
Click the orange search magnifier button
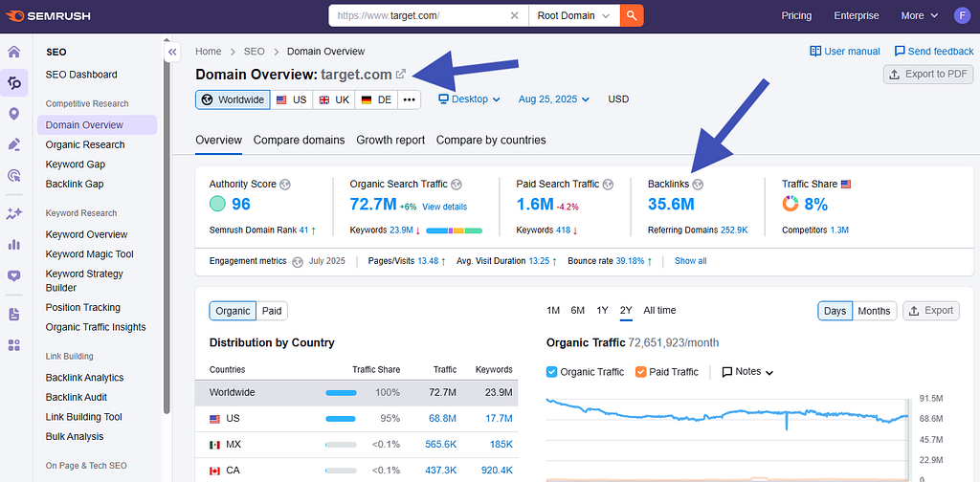click(x=632, y=15)
